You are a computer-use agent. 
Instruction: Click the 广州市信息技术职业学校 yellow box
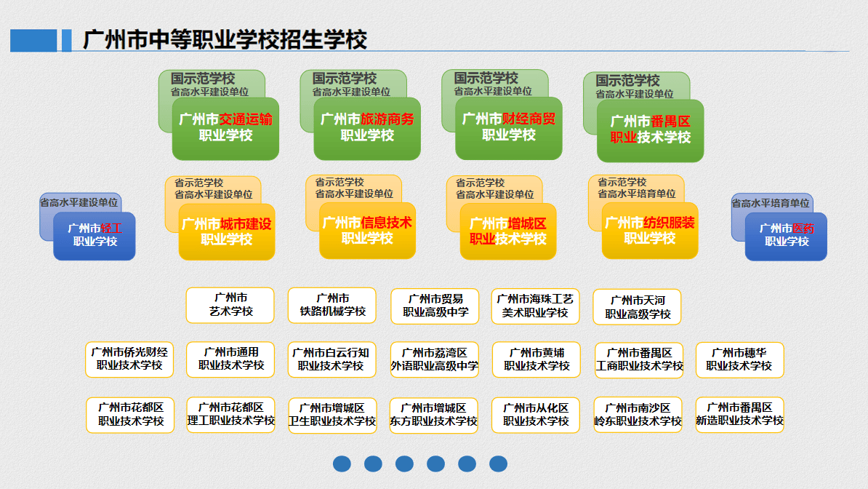(367, 231)
